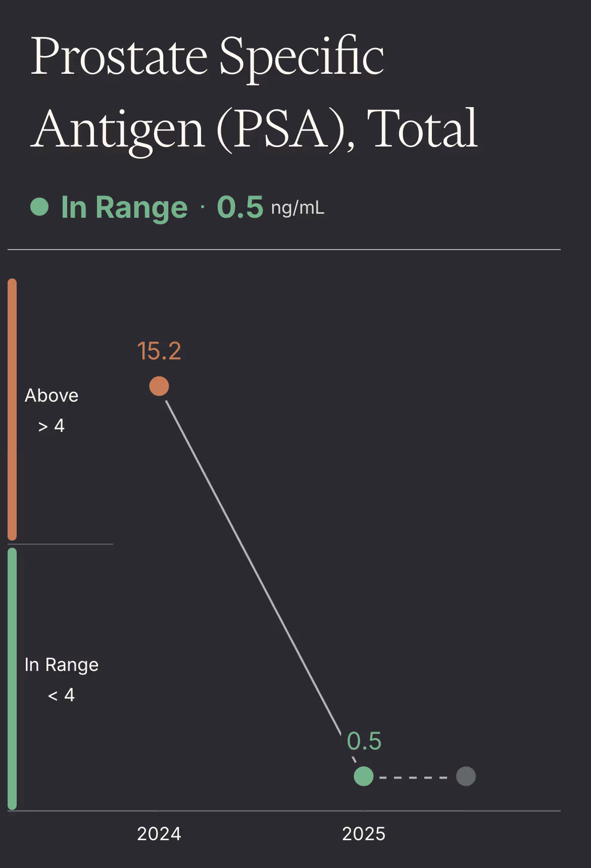Click the dashed projection line
This screenshot has height=868, width=591.
click(x=413, y=777)
